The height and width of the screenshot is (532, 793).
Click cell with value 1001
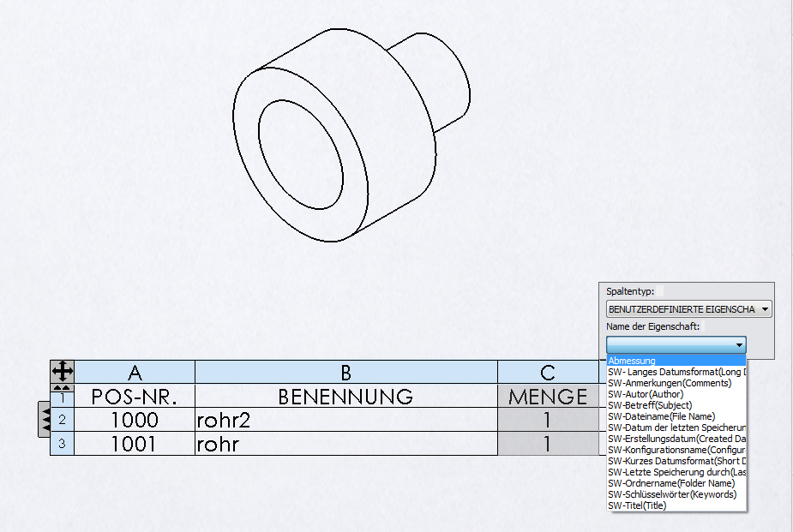tap(135, 443)
